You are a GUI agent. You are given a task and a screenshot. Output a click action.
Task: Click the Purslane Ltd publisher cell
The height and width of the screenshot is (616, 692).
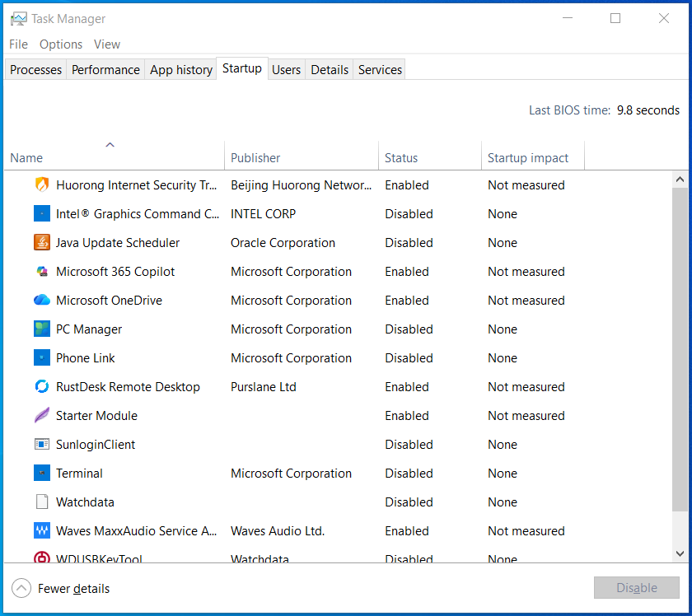[264, 386]
